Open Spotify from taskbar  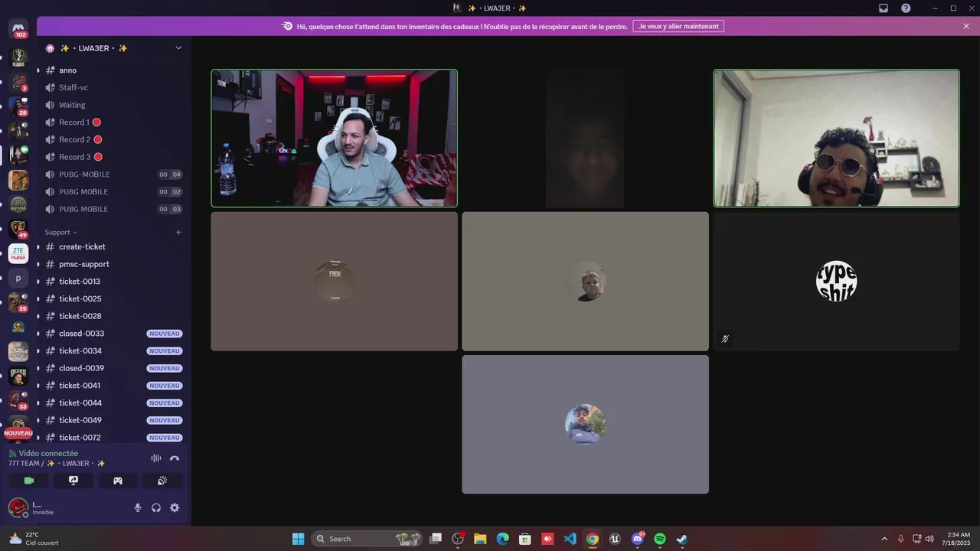pyautogui.click(x=660, y=539)
